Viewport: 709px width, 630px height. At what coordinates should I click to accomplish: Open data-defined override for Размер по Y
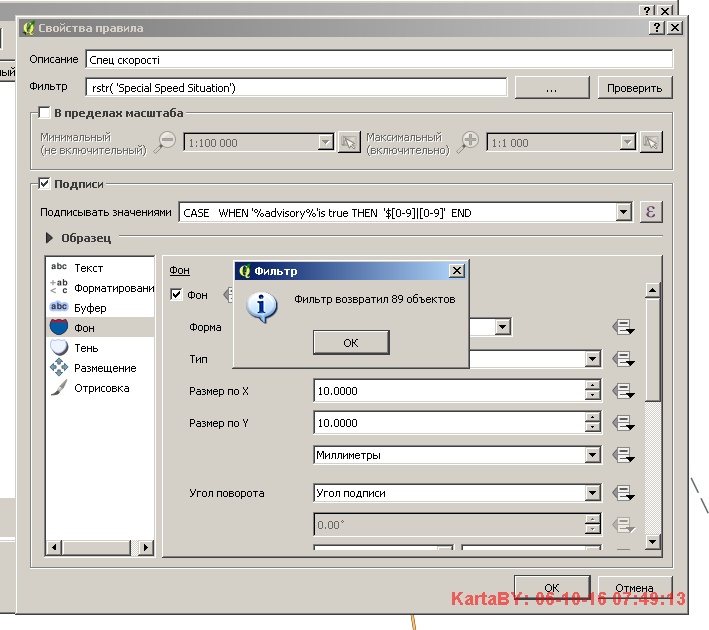624,423
